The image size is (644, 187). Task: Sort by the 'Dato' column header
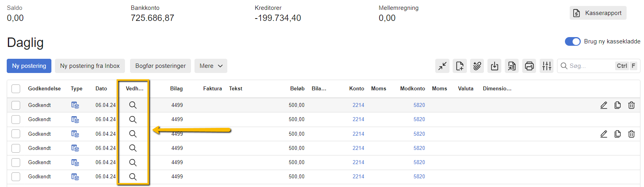point(101,89)
